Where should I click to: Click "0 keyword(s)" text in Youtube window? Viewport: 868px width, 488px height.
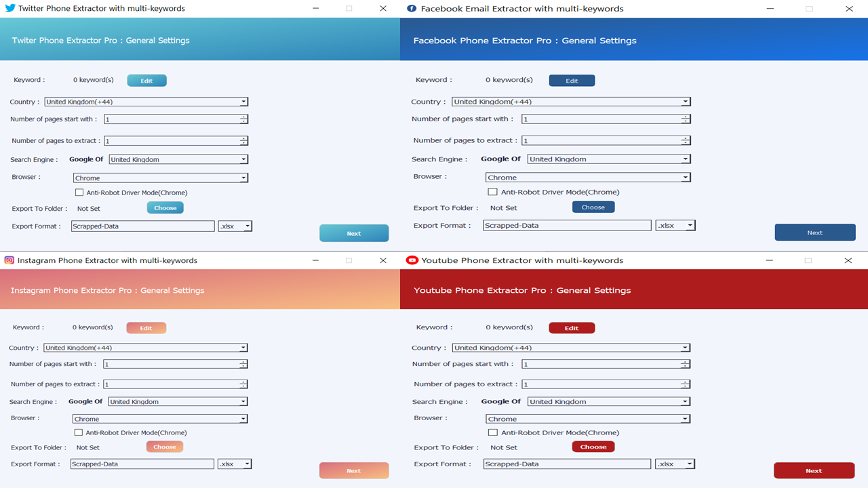[x=509, y=327]
